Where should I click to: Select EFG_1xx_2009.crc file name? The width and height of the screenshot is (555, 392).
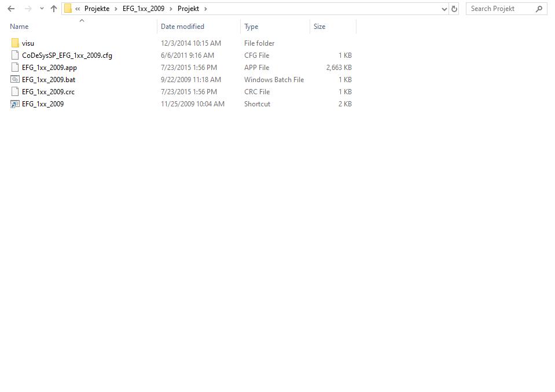pos(48,91)
